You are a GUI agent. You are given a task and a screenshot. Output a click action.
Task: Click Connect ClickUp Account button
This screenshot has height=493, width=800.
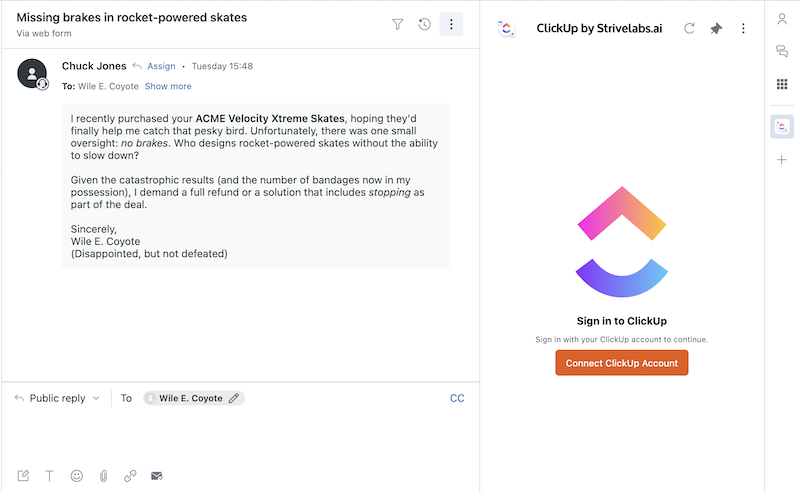pos(622,363)
